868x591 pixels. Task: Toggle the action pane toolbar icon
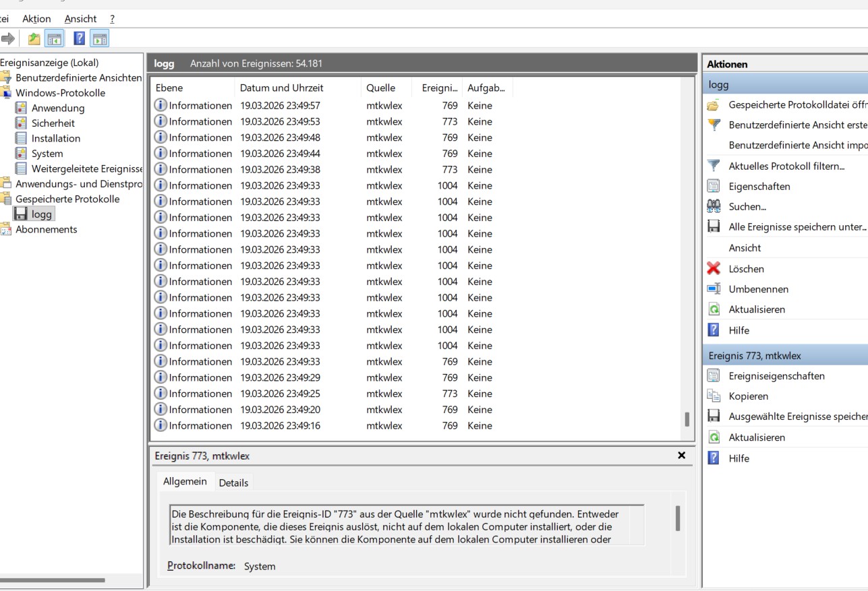[x=100, y=39]
